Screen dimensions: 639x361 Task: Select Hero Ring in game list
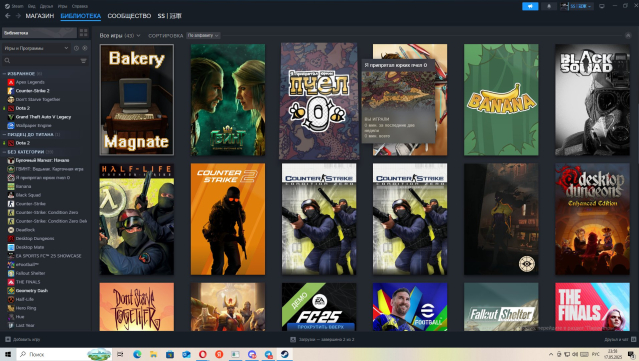tap(26, 308)
